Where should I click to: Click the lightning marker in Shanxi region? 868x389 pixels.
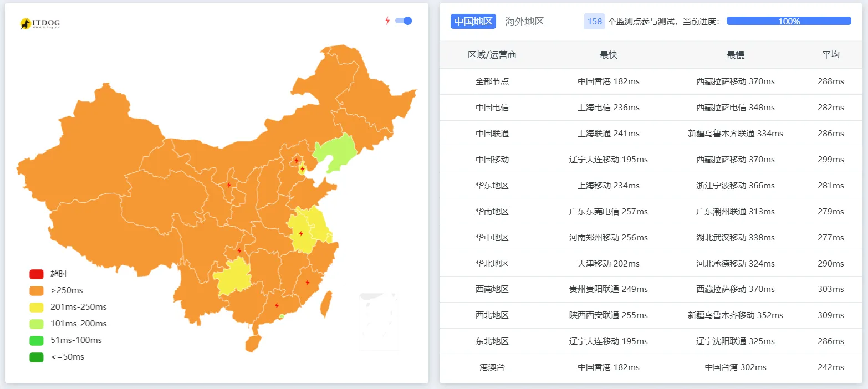coord(229,185)
